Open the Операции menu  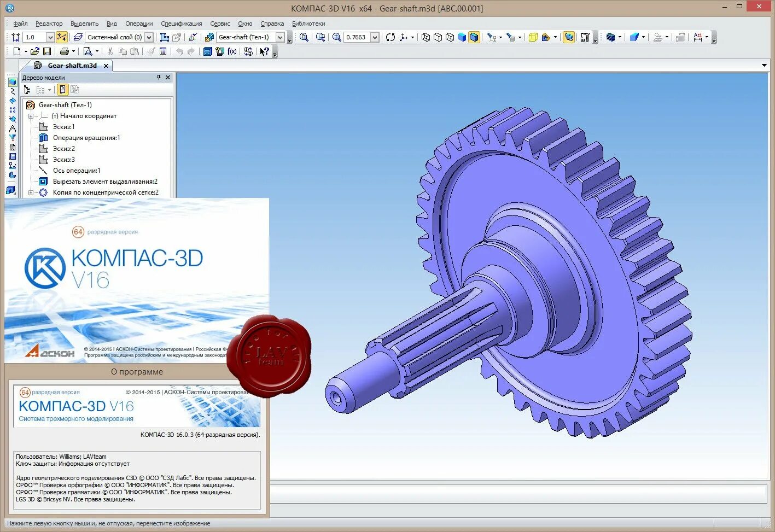click(139, 24)
